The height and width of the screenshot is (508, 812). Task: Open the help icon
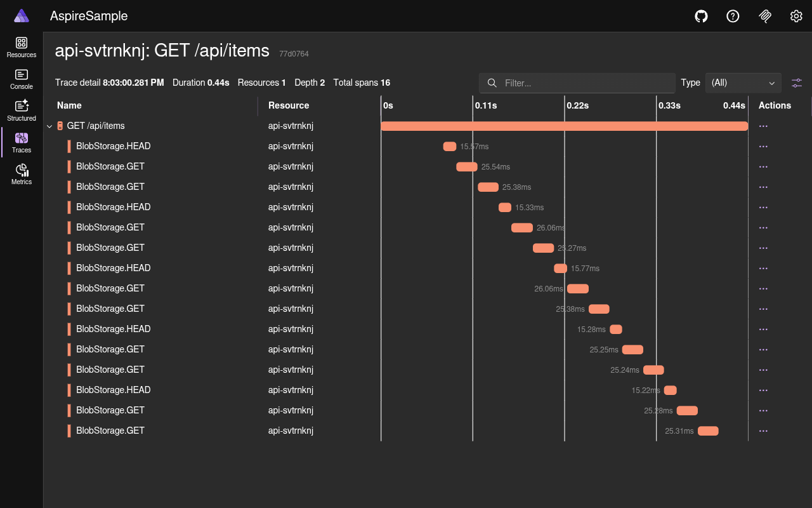[733, 16]
